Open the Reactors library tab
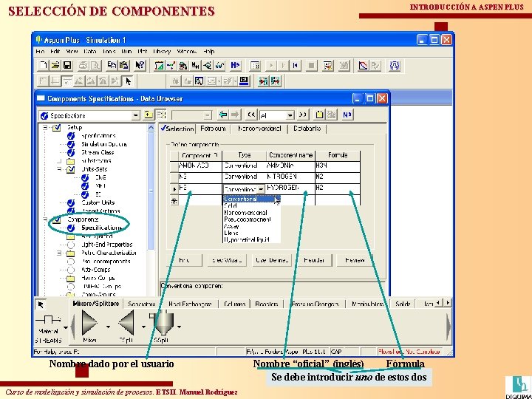The image size is (532, 399). coord(267,304)
